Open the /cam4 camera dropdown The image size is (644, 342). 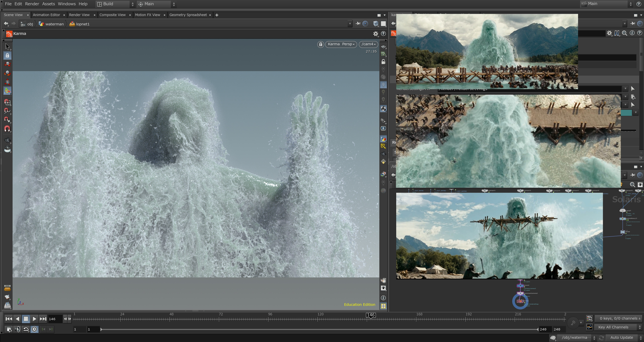[x=368, y=44]
